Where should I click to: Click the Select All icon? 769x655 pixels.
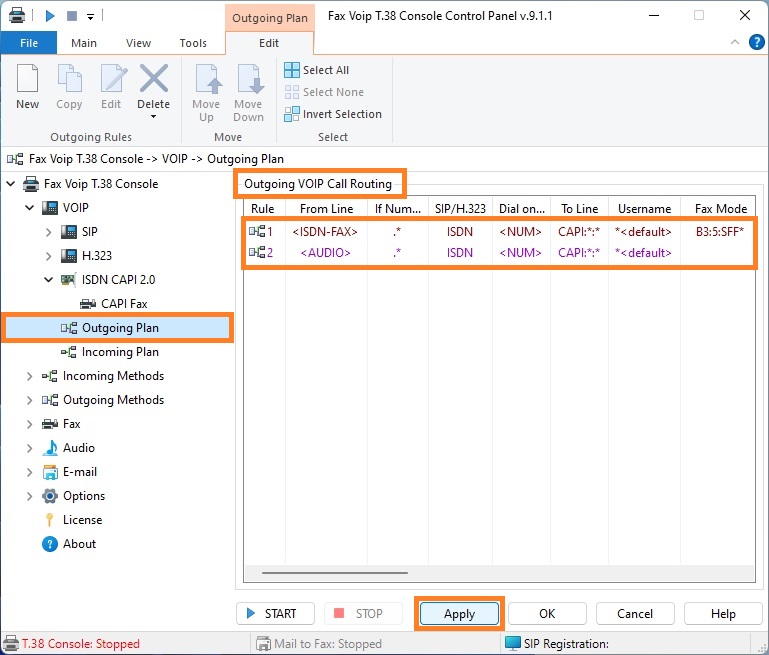tap(292, 70)
